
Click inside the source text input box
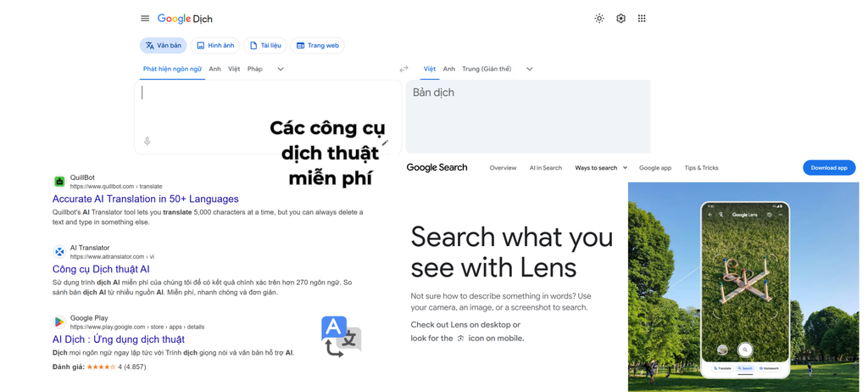pos(268,116)
